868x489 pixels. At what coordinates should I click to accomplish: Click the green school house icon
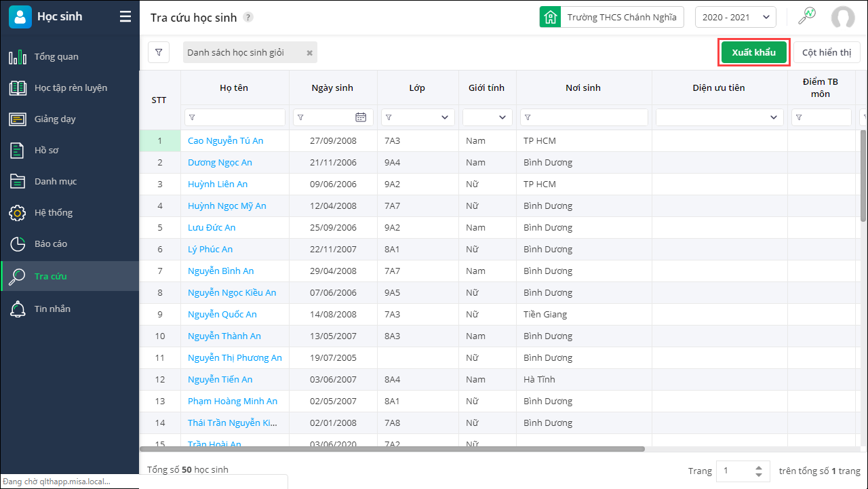[550, 18]
